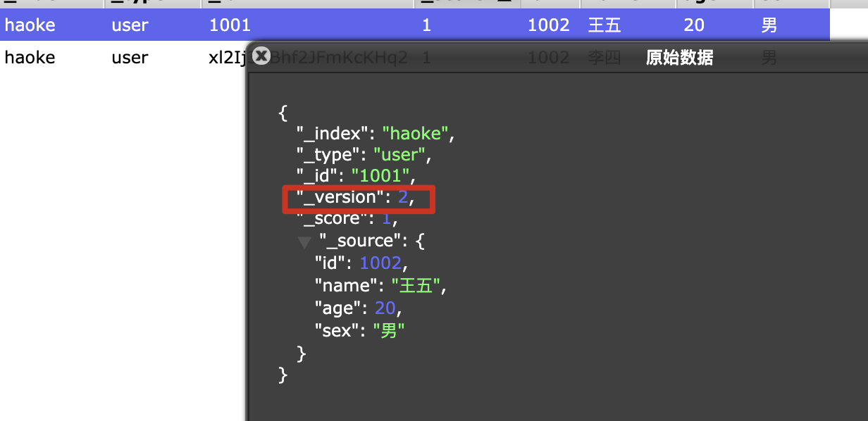The width and height of the screenshot is (868, 421).
Task: Click "age" value 20 in JSON source
Action: pyautogui.click(x=385, y=307)
